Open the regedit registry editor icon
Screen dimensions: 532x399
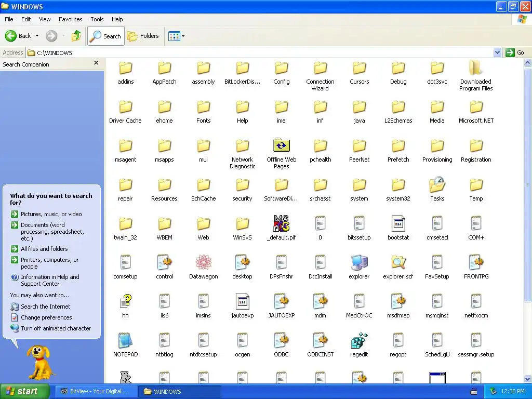tap(359, 340)
